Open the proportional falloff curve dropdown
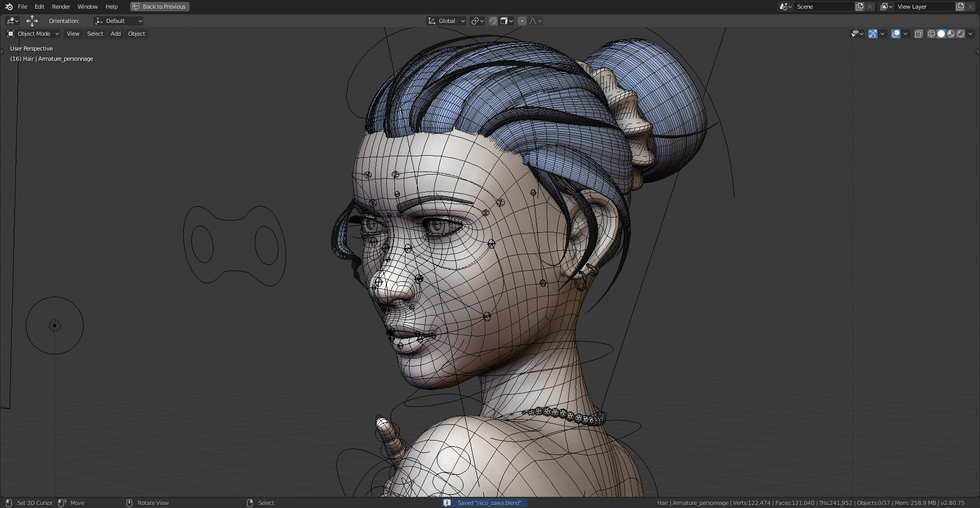The image size is (980, 508). point(536,21)
